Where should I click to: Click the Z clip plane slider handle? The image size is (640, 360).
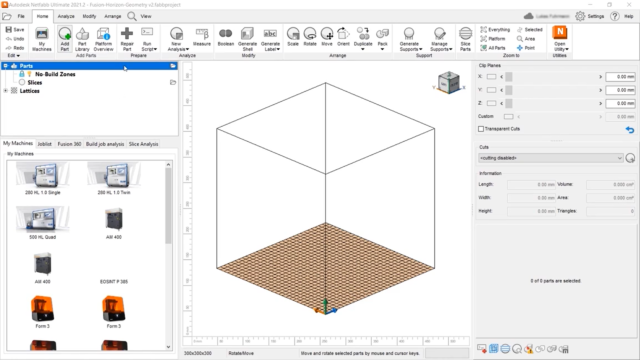point(509,103)
